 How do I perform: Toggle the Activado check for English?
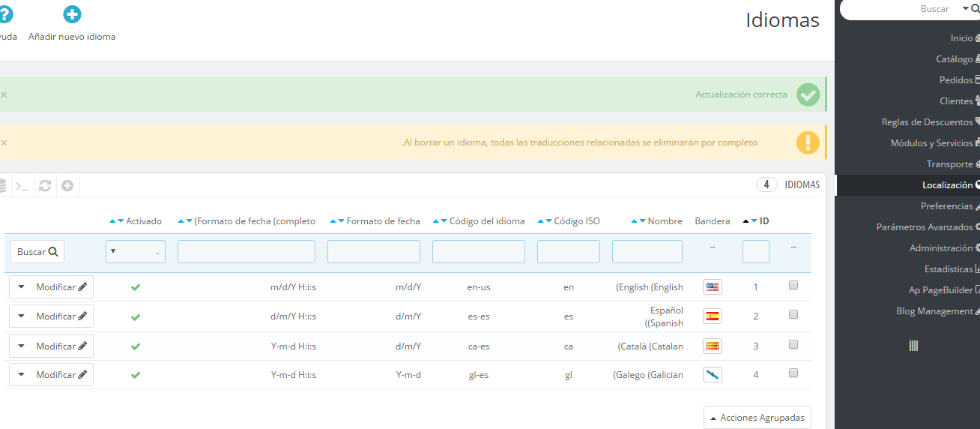coord(136,287)
